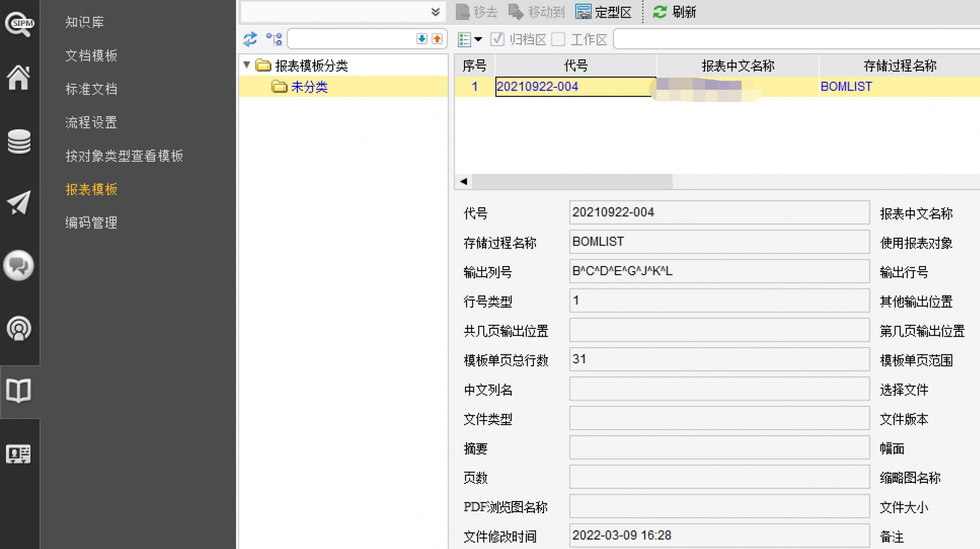The image size is (980, 549).
Task: Select cell 20210922-004 in table
Action: [576, 87]
